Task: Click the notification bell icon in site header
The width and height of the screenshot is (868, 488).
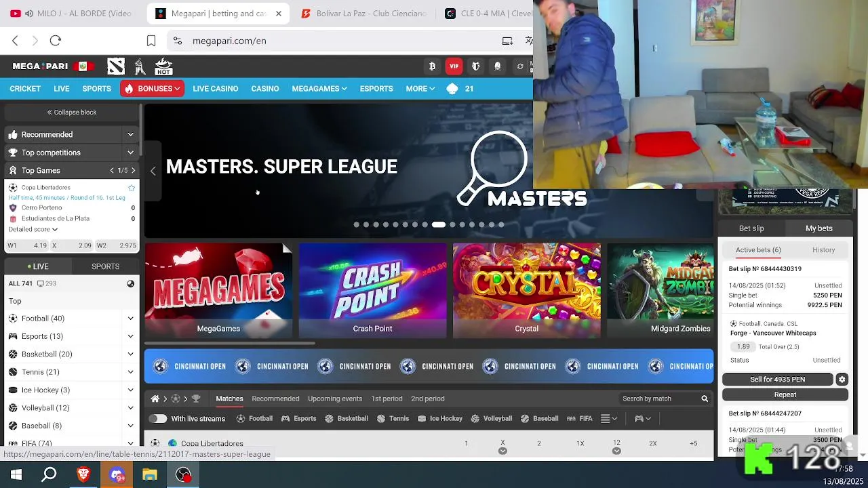Action: 498,66
